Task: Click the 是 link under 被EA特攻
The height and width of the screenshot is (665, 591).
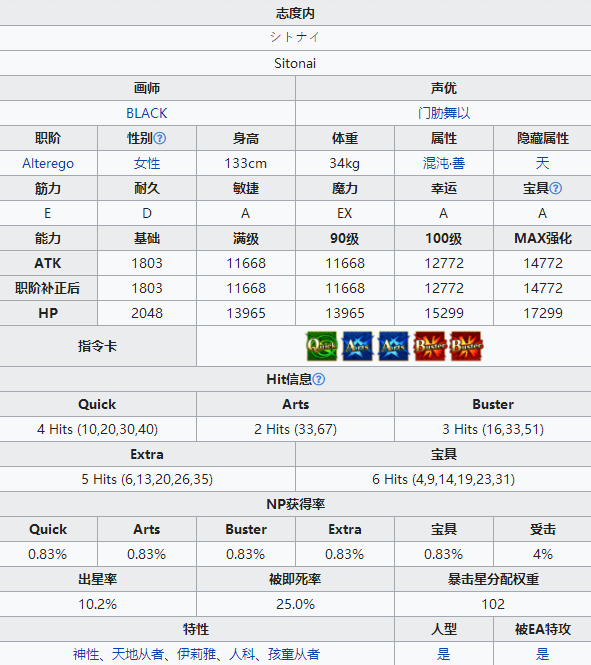Action: (542, 654)
